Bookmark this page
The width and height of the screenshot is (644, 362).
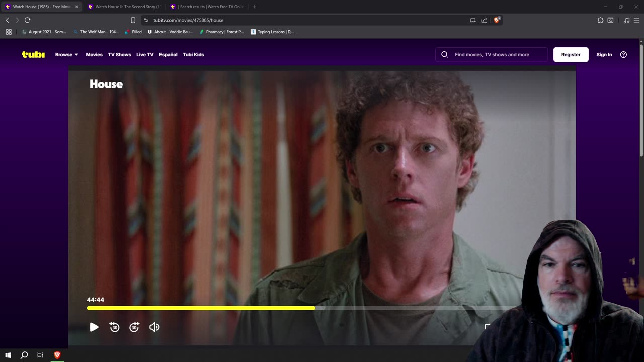pos(133,20)
